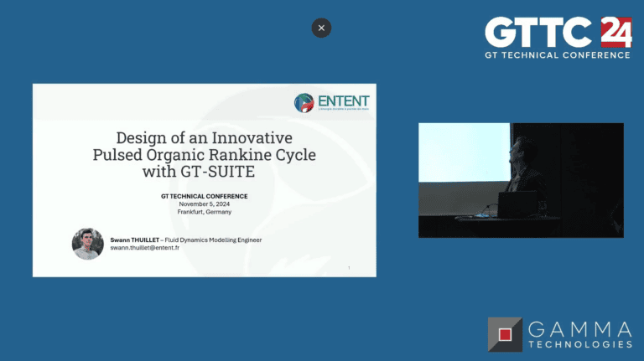Click the GTTC 24 conference logo

[x=558, y=38]
